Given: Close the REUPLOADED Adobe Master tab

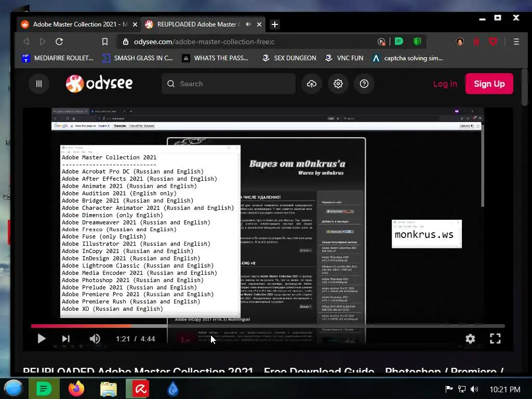Looking at the screenshot, I should [259, 24].
